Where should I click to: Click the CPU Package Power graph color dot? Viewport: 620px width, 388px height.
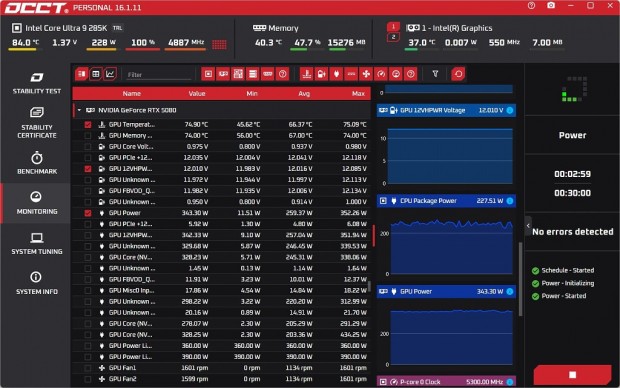(510, 201)
